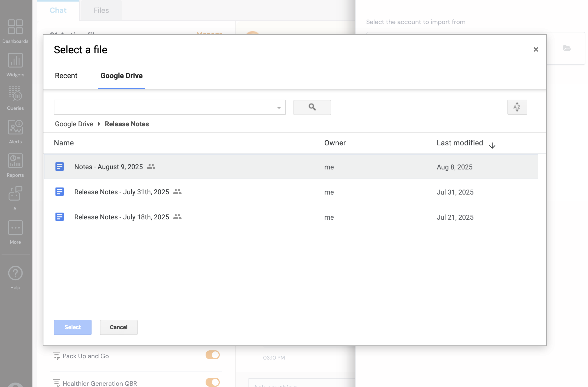Run a search with the magnifier icon
Screen dimensions: 588x387
[x=312, y=107]
